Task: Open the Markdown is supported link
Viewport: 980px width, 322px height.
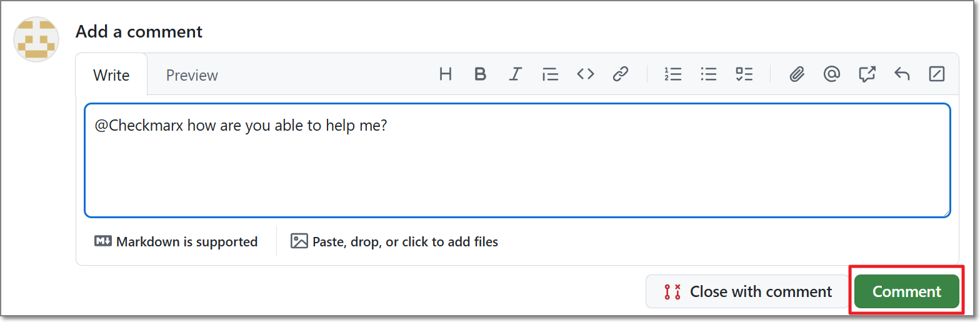Action: coord(176,241)
